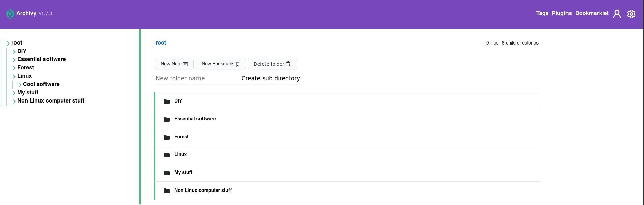Collapse the root tree chevron
Viewport: 644px width, 205px height.
pos(8,43)
